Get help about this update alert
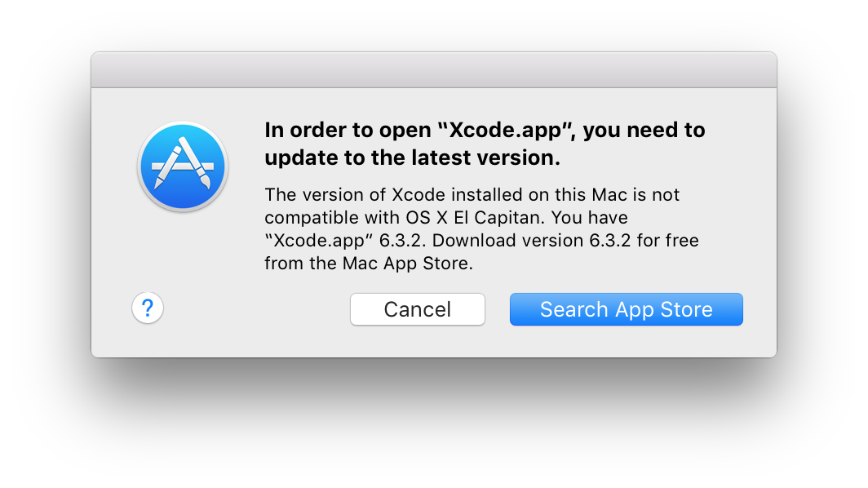 147,308
